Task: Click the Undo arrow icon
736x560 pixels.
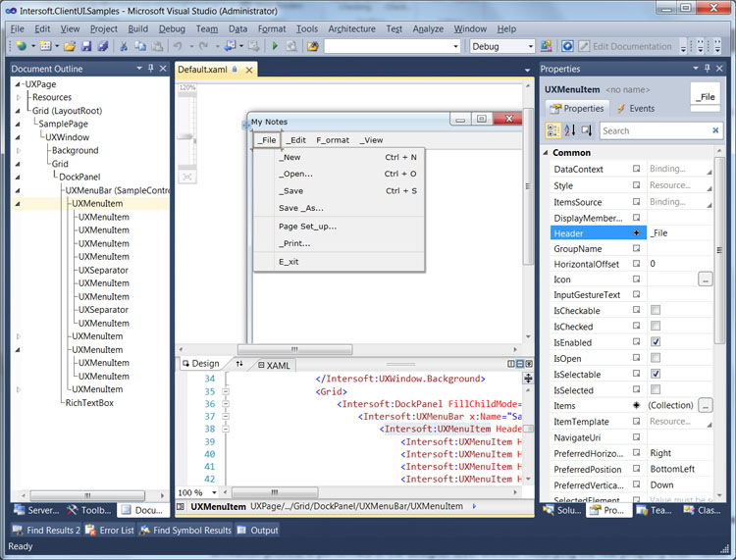Action: point(178,46)
